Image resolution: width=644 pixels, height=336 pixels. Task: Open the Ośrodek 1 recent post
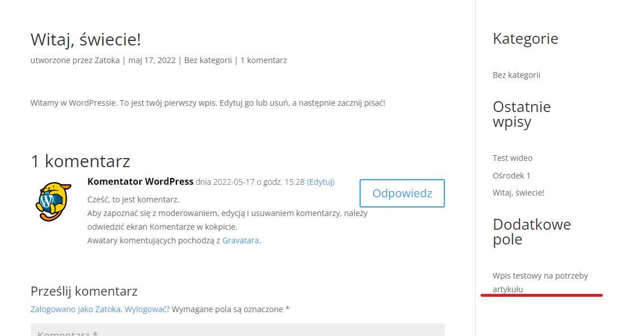pyautogui.click(x=511, y=176)
